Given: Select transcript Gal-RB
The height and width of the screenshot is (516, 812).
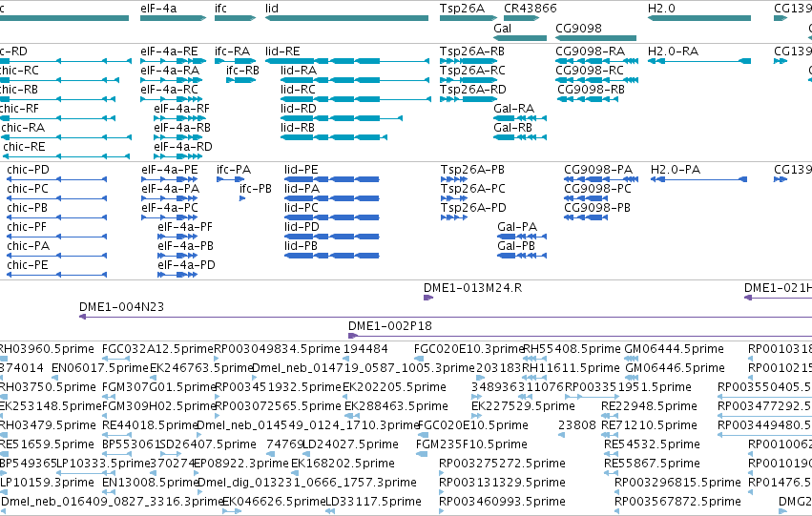Looking at the screenshot, I should pyautogui.click(x=520, y=137).
